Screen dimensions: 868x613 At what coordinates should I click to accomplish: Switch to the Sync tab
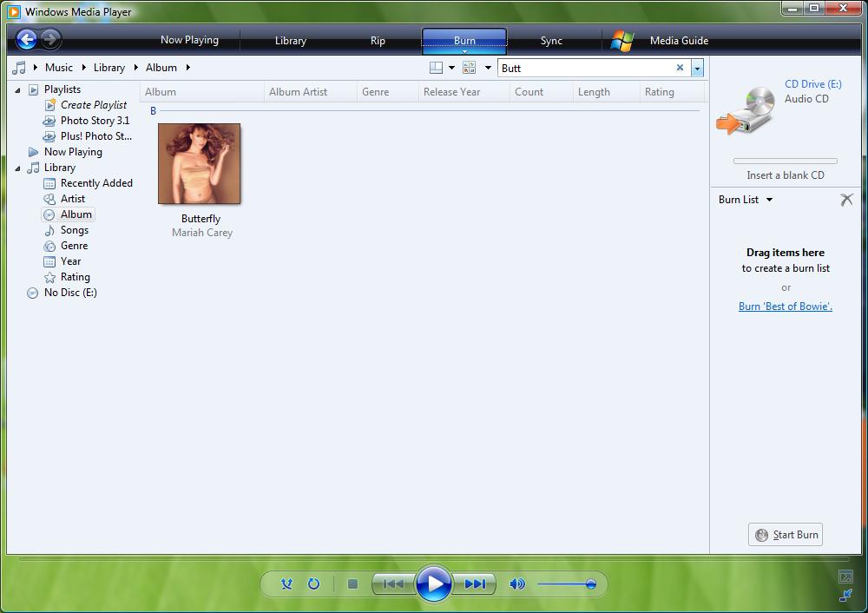(x=551, y=41)
